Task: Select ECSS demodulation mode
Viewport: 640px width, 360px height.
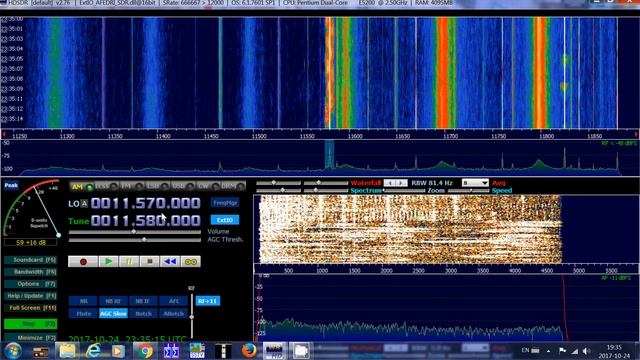Action: pyautogui.click(x=106, y=187)
